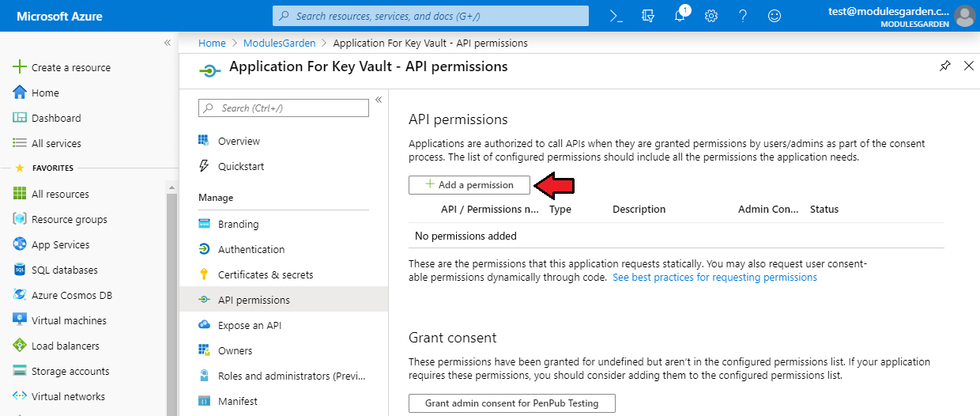Click the Resource groups icon
The image size is (980, 416).
20,219
